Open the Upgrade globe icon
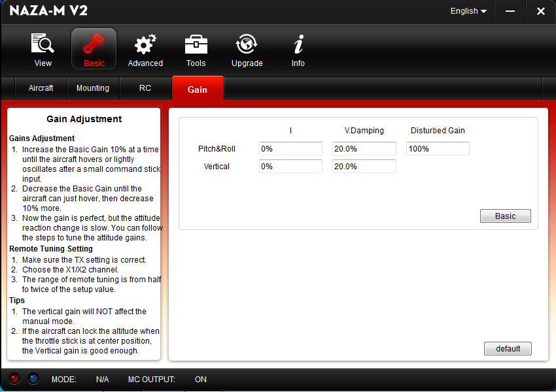 (x=247, y=50)
